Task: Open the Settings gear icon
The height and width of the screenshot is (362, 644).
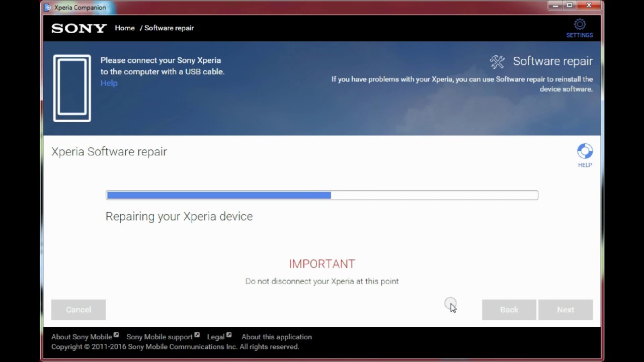Action: tap(580, 24)
